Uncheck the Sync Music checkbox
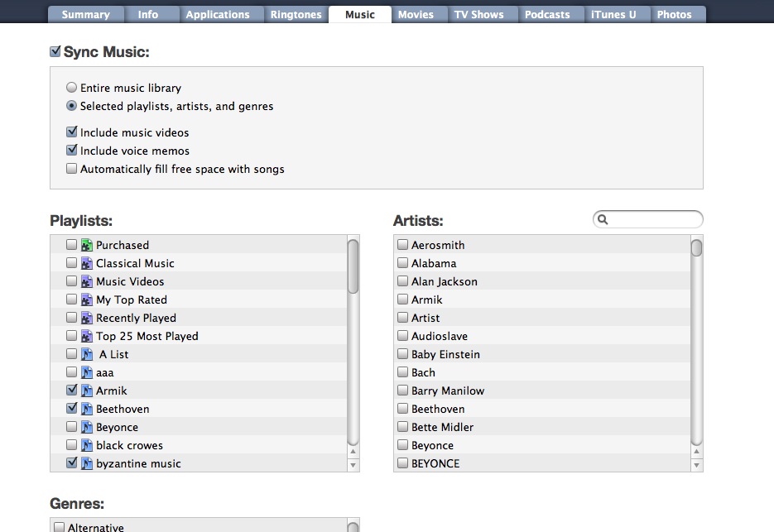 pyautogui.click(x=55, y=51)
